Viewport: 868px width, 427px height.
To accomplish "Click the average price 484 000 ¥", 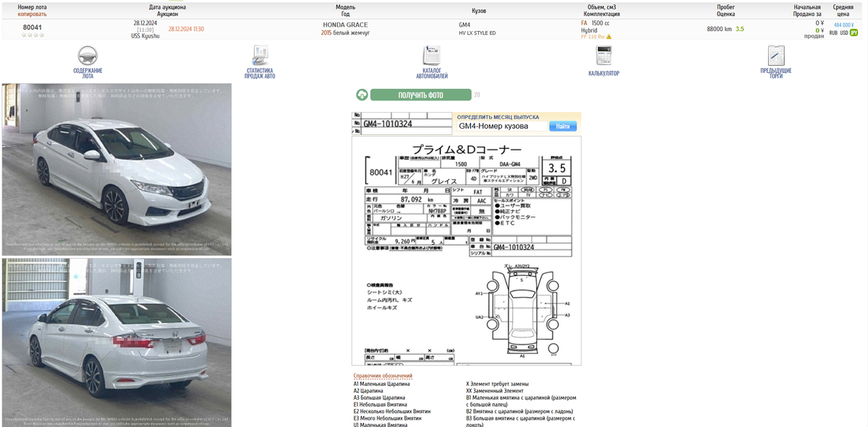I will tap(844, 25).
